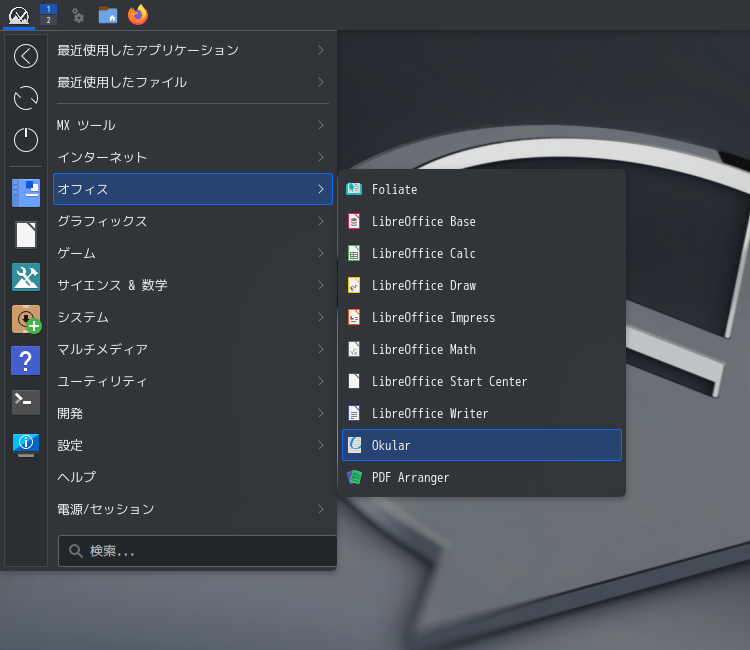Open the サイエンス & 数学 category
Viewport: 750px width, 650px height.
coord(193,285)
